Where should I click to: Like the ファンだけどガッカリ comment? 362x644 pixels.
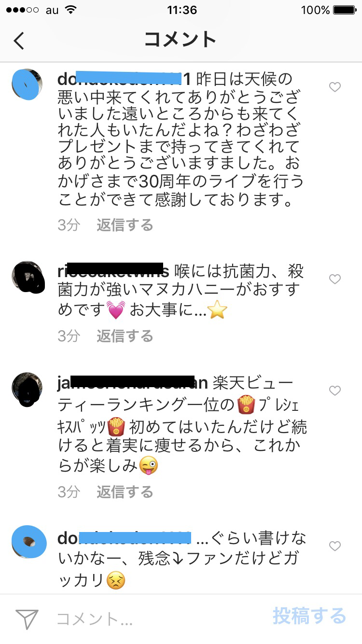(334, 546)
